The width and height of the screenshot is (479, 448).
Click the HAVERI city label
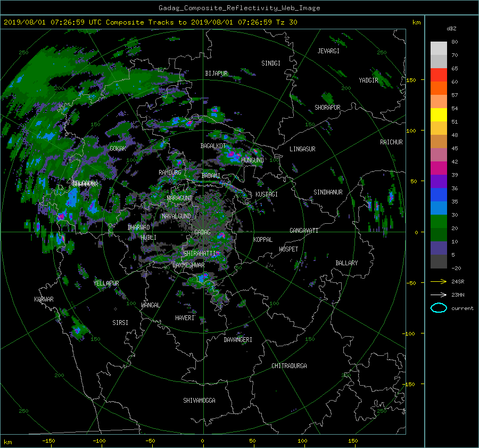click(x=185, y=318)
